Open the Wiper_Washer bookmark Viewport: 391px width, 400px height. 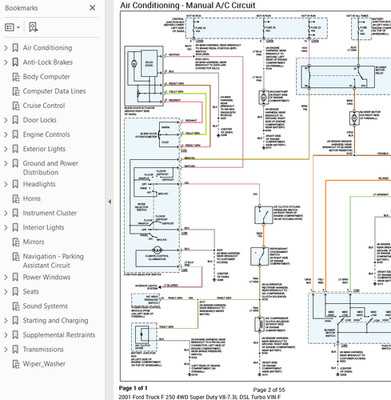44,364
